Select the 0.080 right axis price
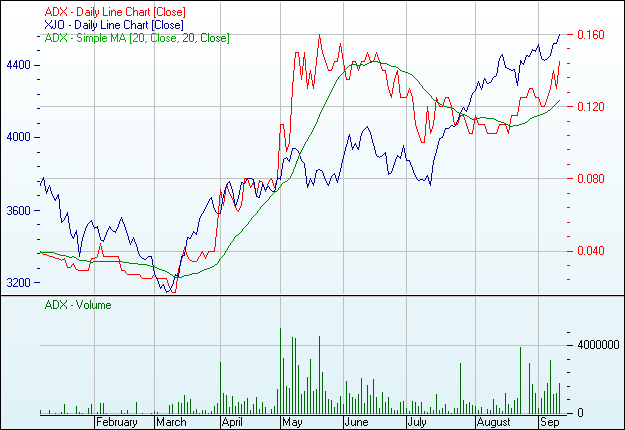 pyautogui.click(x=591, y=179)
